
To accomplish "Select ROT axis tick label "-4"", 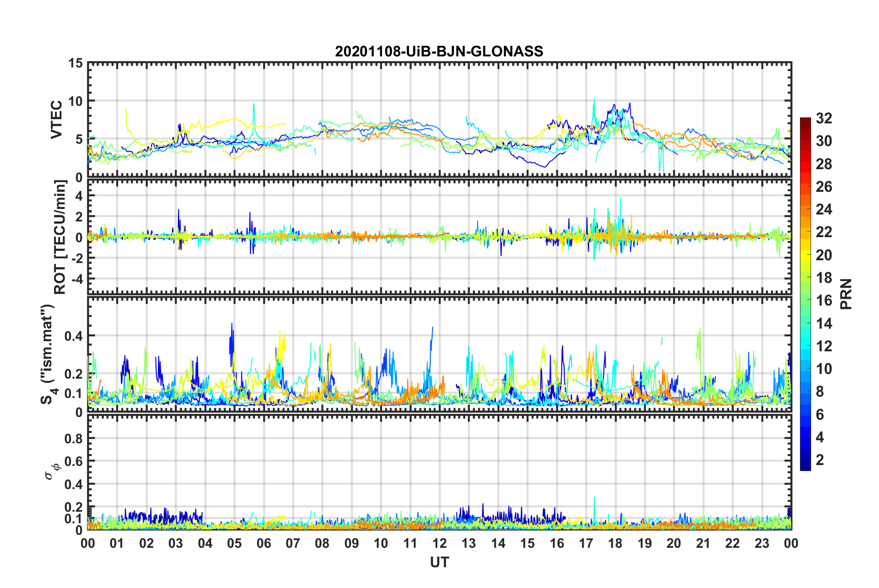I will pyautogui.click(x=76, y=279).
